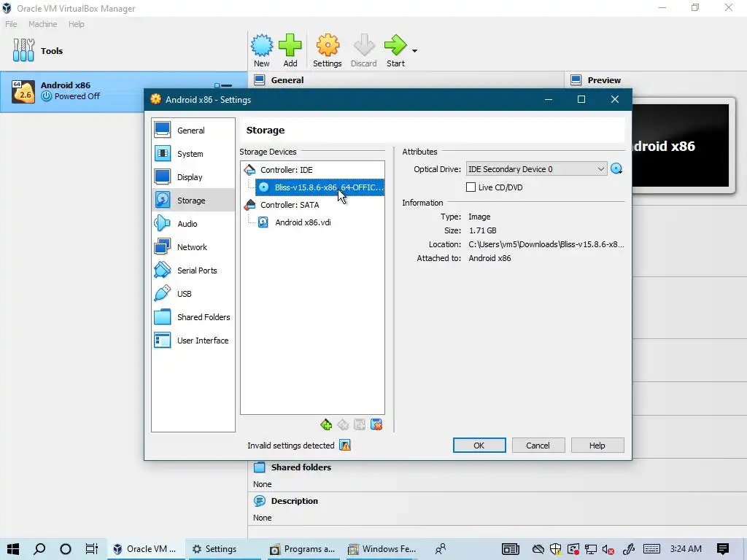Open the Help menu

pyautogui.click(x=76, y=24)
